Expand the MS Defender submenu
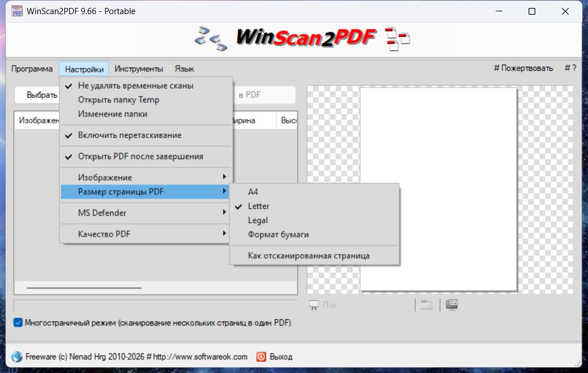 [146, 213]
